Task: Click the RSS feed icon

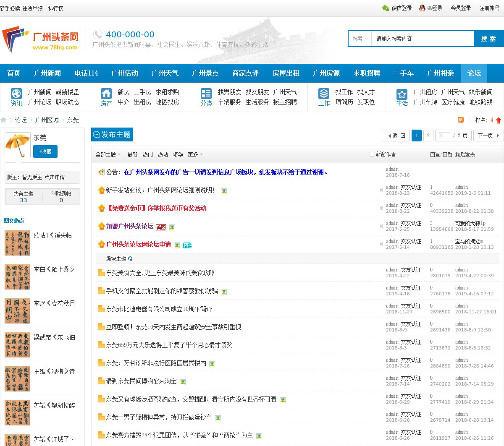Action: point(461,120)
